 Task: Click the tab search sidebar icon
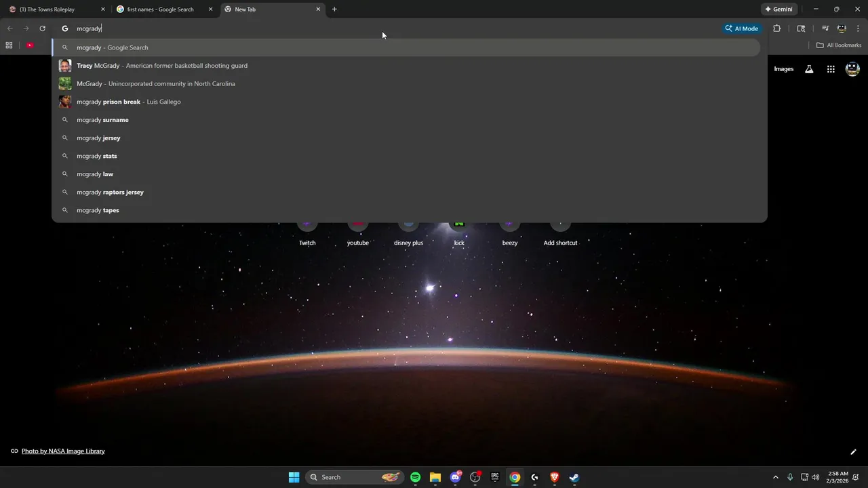pos(801,28)
